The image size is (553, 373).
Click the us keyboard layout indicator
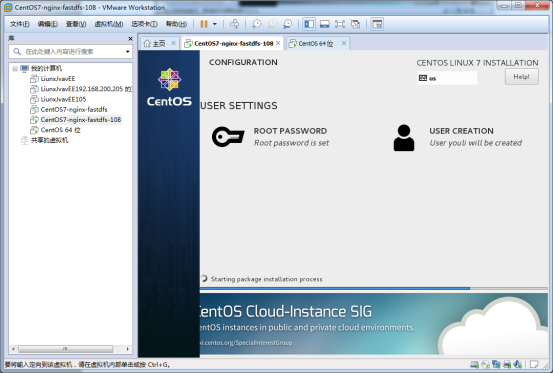pyautogui.click(x=446, y=78)
